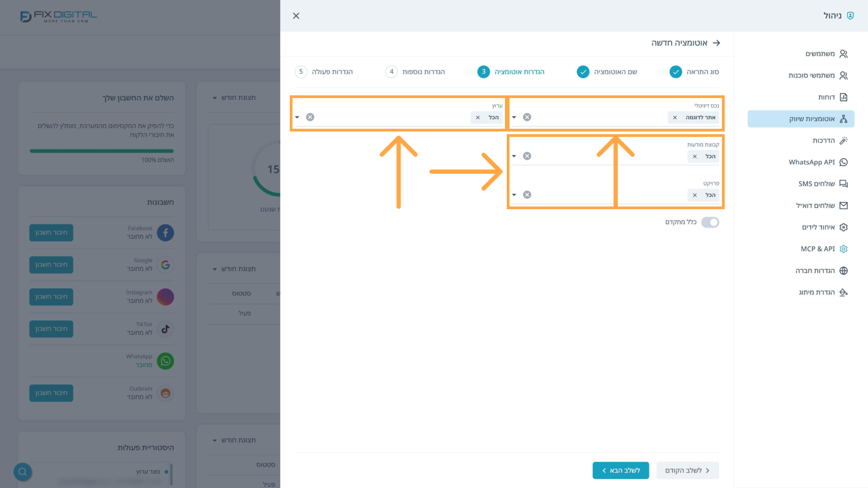The image size is (868, 488).
Task: Click the שולחים SMS chat icon
Action: (844, 184)
